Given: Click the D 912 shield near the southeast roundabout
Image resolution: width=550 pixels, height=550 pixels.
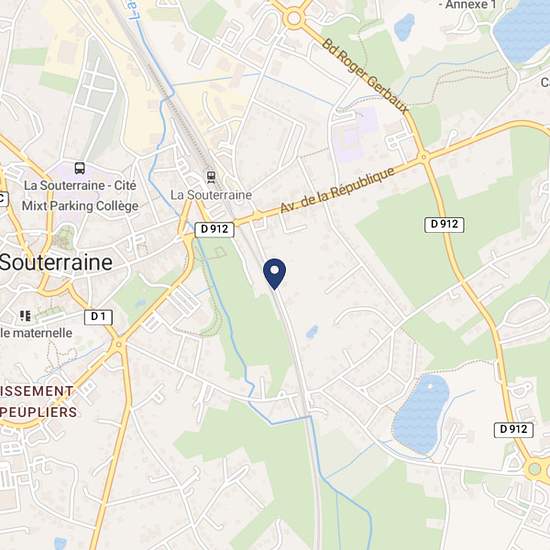Looking at the screenshot, I should (x=514, y=429).
